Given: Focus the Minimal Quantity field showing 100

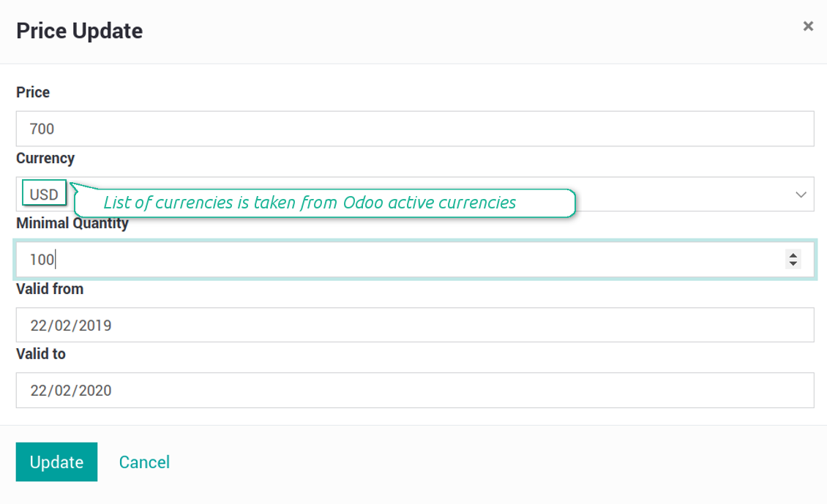Looking at the screenshot, I should pyautogui.click(x=395, y=259).
